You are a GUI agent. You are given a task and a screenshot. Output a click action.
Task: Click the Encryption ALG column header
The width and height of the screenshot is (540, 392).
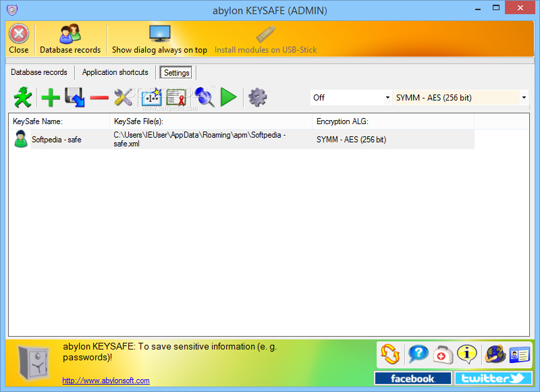tap(394, 121)
